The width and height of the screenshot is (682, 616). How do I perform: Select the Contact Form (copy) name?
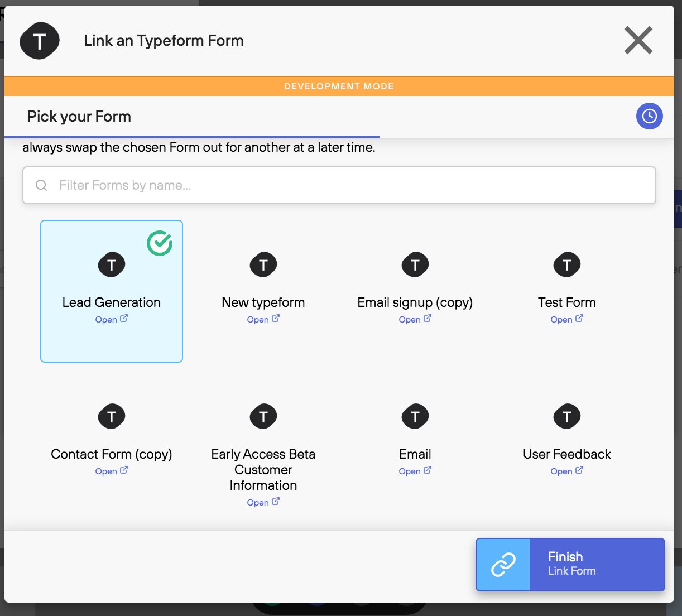(x=112, y=454)
